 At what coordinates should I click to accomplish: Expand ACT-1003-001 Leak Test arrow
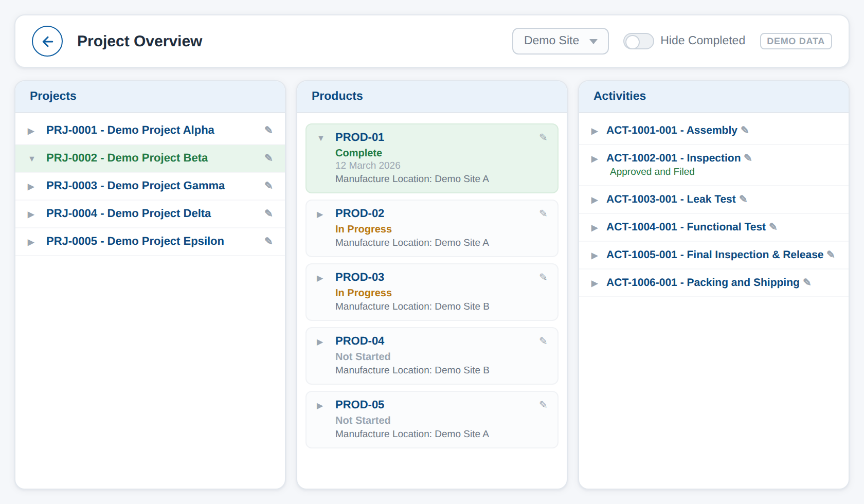(x=595, y=200)
